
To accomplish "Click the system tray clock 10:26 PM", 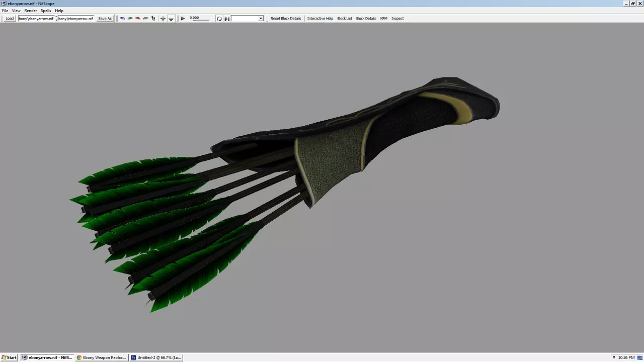I will point(626,357).
